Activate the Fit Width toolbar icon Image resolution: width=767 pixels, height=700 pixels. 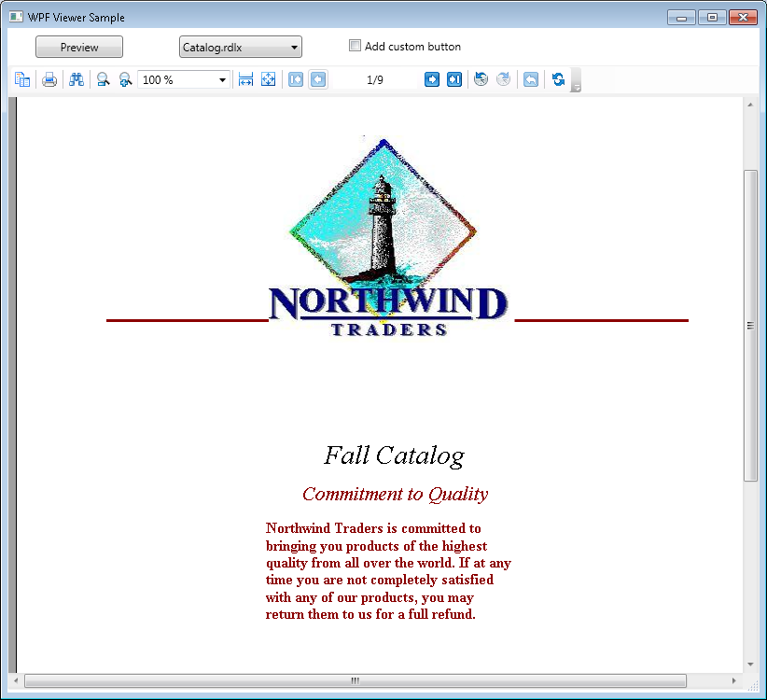point(245,79)
